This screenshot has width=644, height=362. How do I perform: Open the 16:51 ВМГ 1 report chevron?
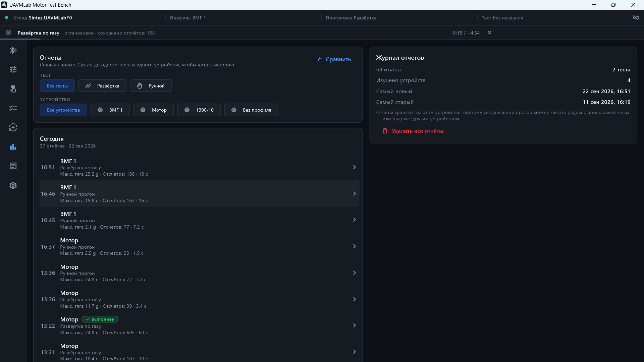354,167
